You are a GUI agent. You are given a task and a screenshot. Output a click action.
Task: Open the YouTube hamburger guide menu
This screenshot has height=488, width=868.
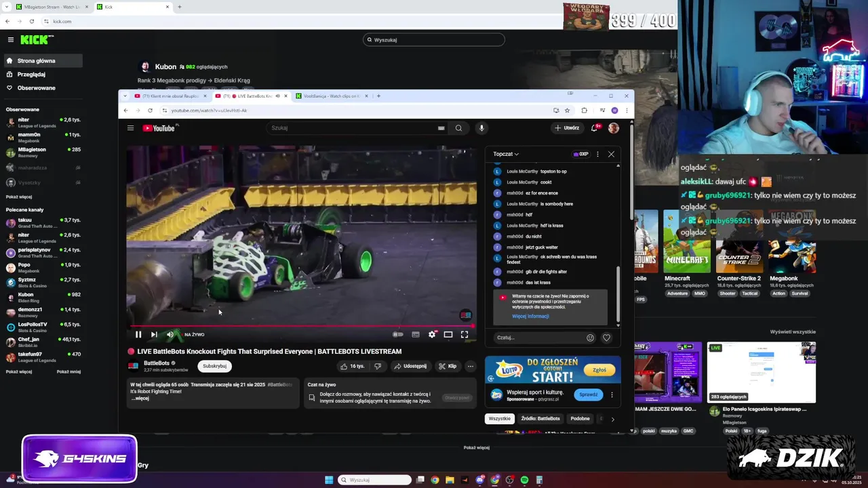(x=130, y=128)
